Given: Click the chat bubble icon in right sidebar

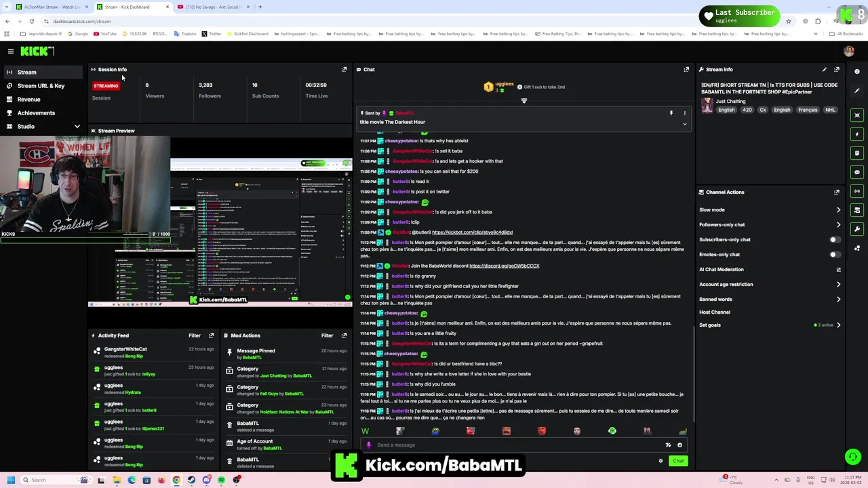Looking at the screenshot, I should click(x=857, y=172).
